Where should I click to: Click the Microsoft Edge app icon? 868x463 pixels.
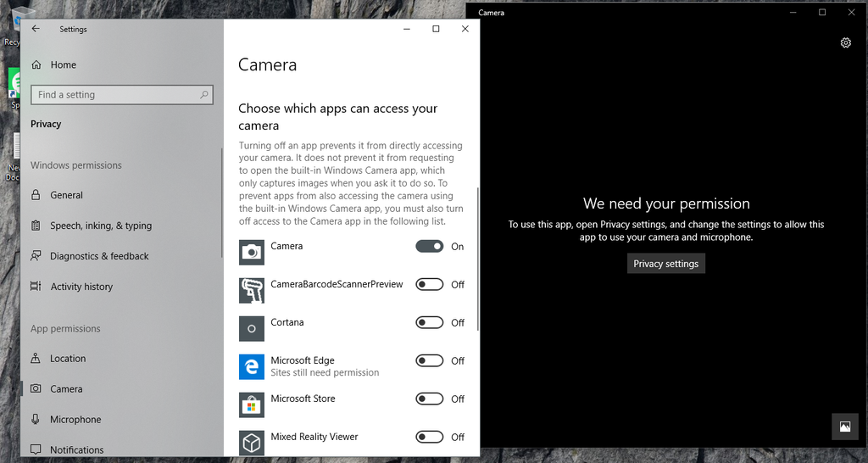click(x=251, y=367)
